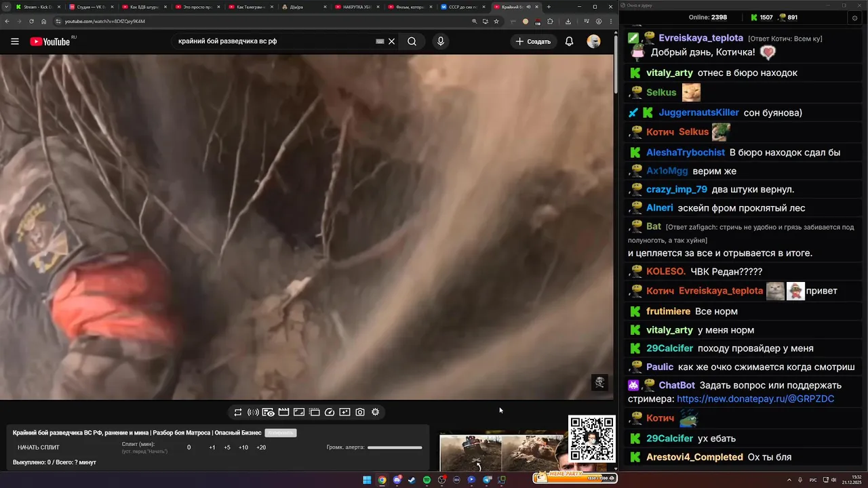Image resolution: width=868 pixels, height=488 pixels.
Task: Switch to the НАКРУТКА УБИ tab
Action: pyautogui.click(x=357, y=7)
